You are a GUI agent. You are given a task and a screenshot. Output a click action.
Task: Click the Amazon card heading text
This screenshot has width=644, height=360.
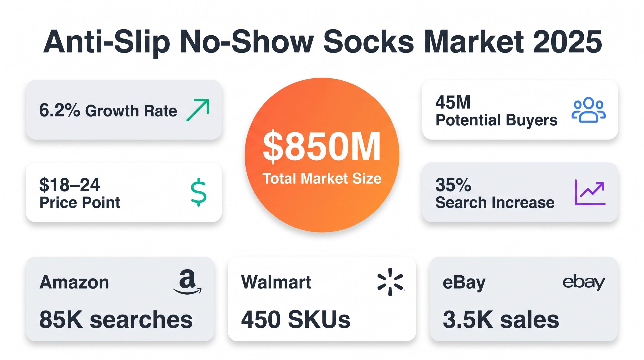[x=74, y=282]
